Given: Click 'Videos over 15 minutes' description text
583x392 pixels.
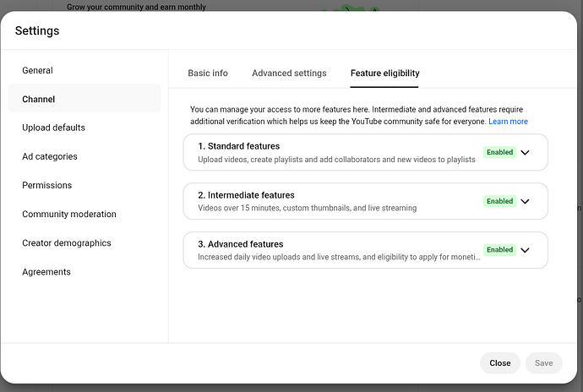Looking at the screenshot, I should click(x=307, y=208).
